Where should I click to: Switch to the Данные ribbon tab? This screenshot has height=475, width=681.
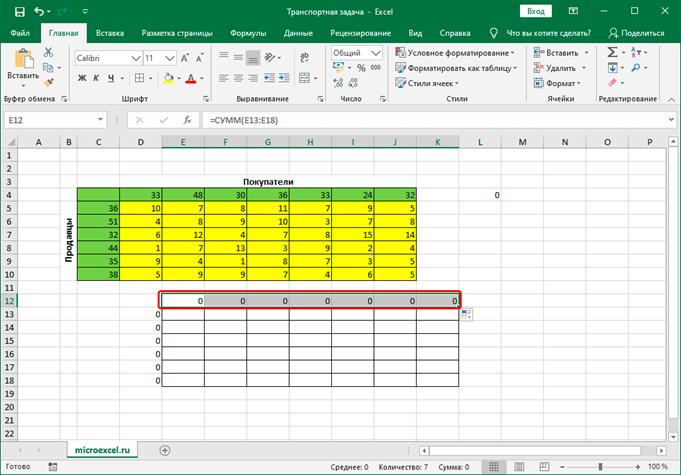click(x=298, y=33)
